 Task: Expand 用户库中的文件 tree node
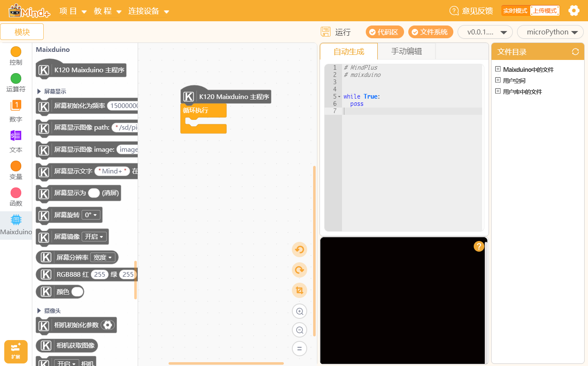click(x=498, y=91)
